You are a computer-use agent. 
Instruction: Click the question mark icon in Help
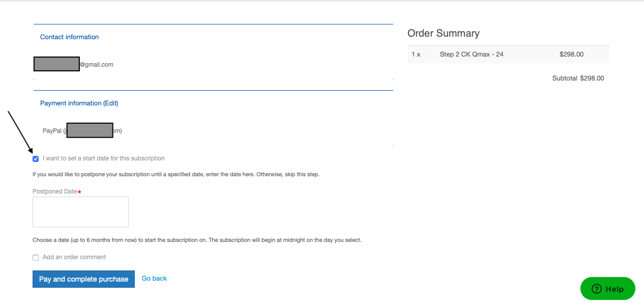click(597, 289)
